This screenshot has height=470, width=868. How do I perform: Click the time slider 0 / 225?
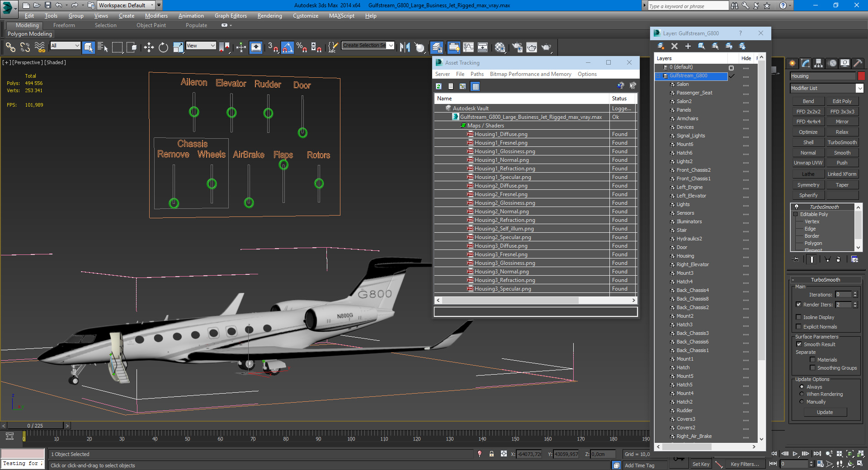click(x=35, y=426)
